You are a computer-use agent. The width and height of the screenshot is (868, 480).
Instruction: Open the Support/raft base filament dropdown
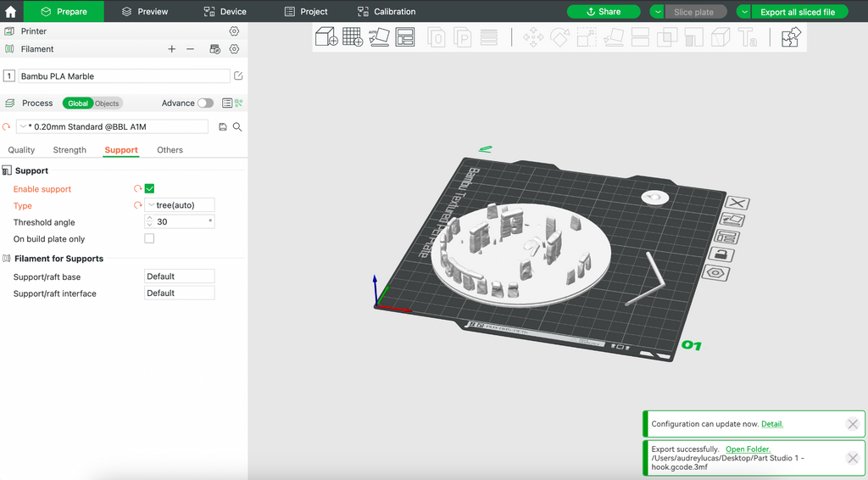point(180,276)
